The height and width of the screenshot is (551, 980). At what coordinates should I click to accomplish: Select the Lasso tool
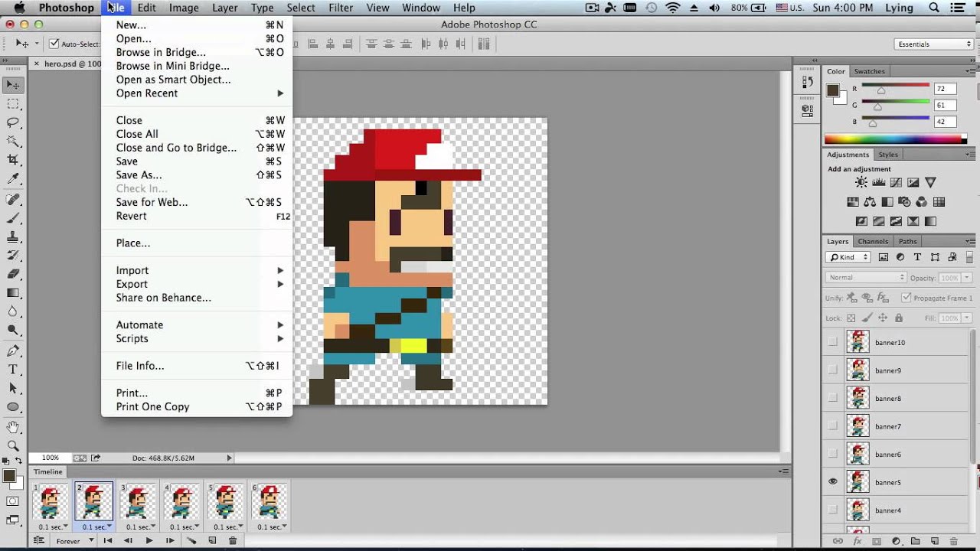[13, 122]
